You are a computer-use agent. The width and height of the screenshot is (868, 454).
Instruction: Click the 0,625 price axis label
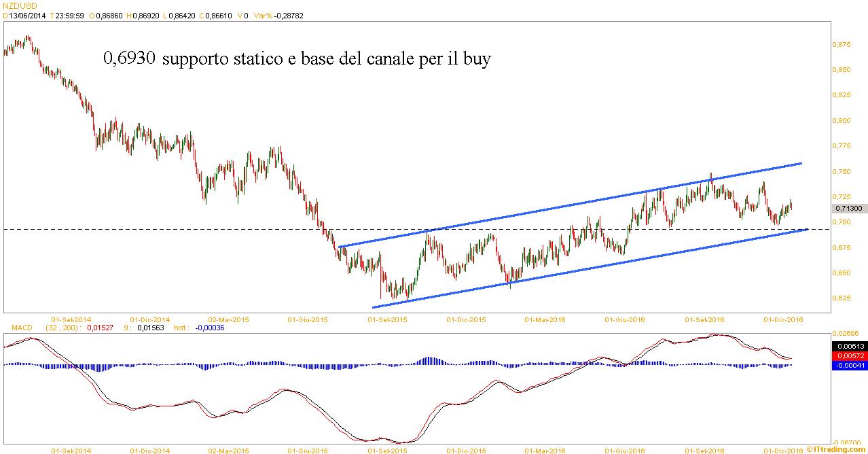point(843,298)
